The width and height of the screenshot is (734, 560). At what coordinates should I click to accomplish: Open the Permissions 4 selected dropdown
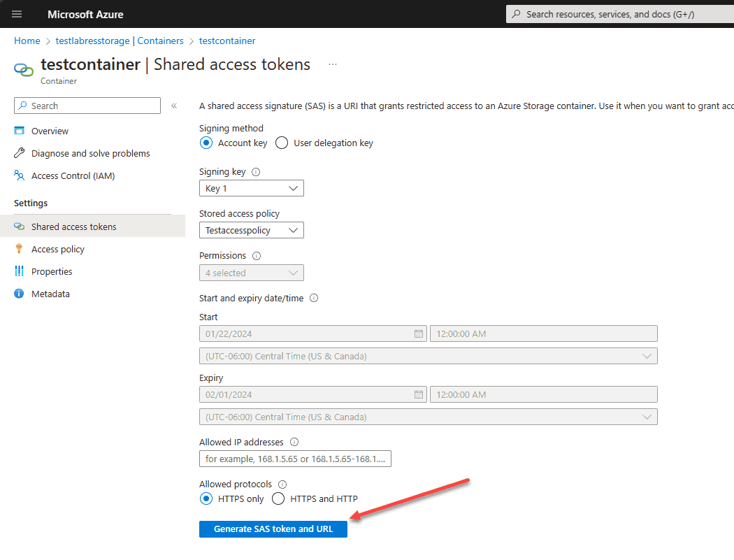click(252, 273)
